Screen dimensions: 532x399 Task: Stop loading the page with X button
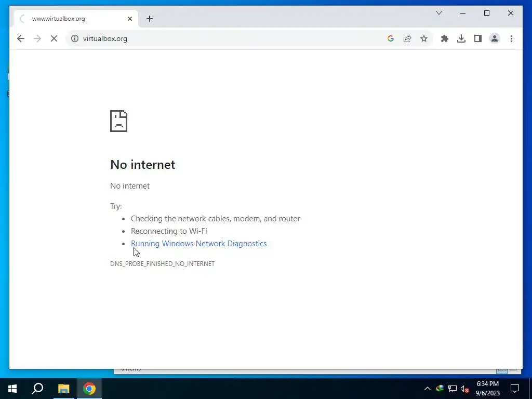tap(54, 38)
